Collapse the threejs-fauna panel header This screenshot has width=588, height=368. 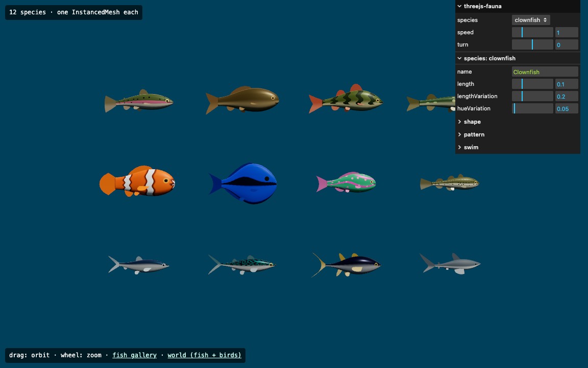click(x=518, y=6)
